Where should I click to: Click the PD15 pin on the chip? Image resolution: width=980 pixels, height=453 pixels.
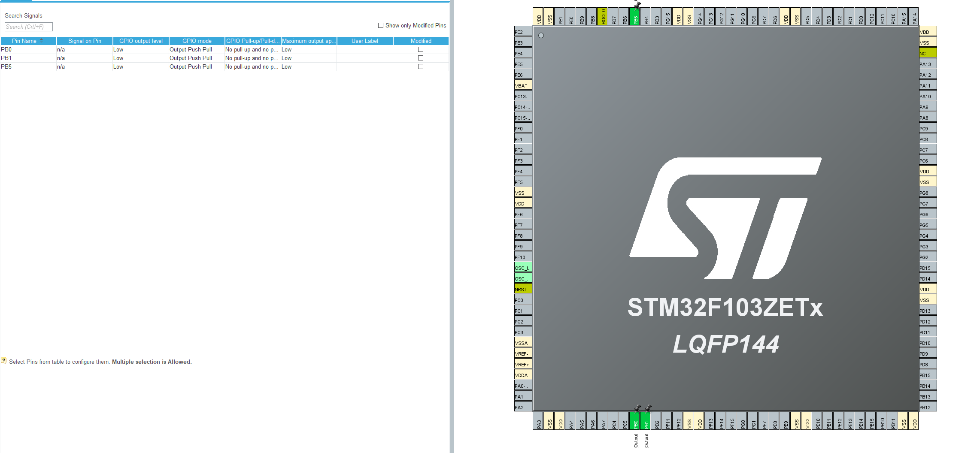pyautogui.click(x=928, y=267)
